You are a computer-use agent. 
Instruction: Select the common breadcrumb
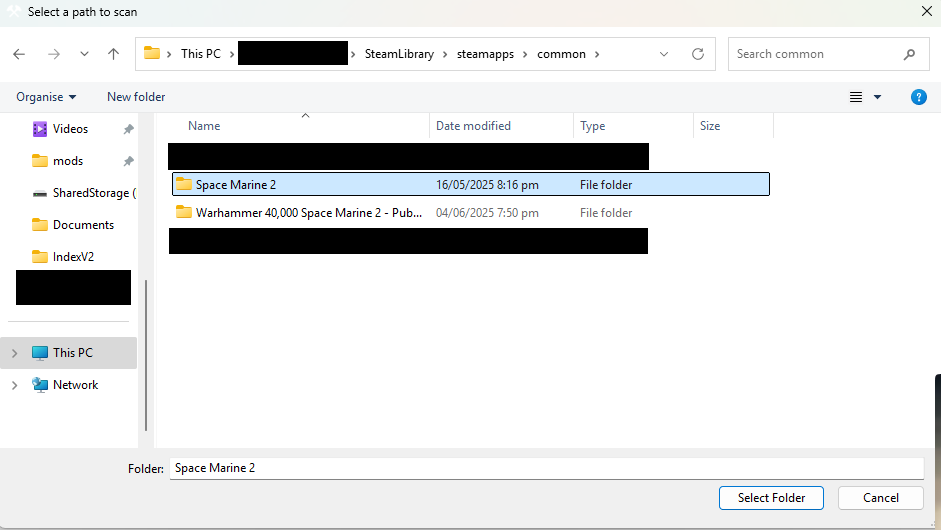click(x=561, y=54)
